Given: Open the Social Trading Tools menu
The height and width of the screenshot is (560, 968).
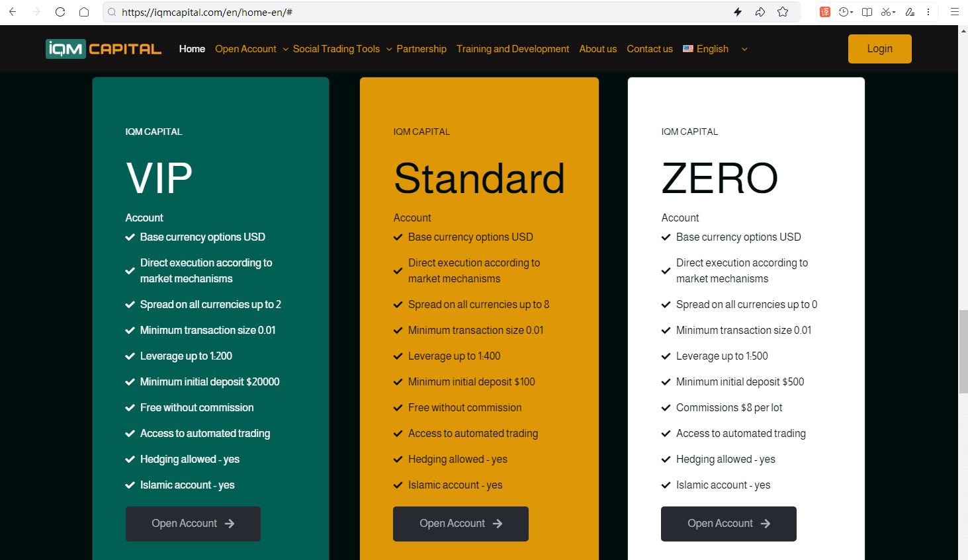Looking at the screenshot, I should tap(336, 49).
